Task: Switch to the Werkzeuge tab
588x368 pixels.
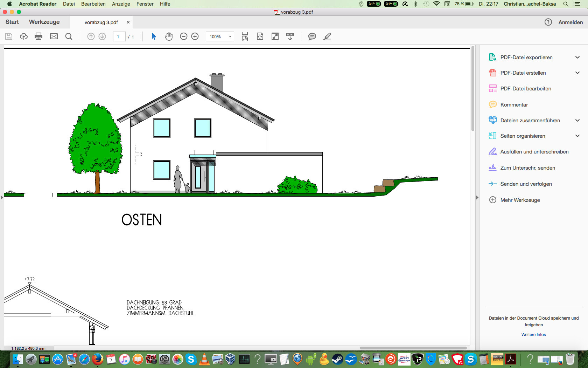Action: pyautogui.click(x=44, y=22)
